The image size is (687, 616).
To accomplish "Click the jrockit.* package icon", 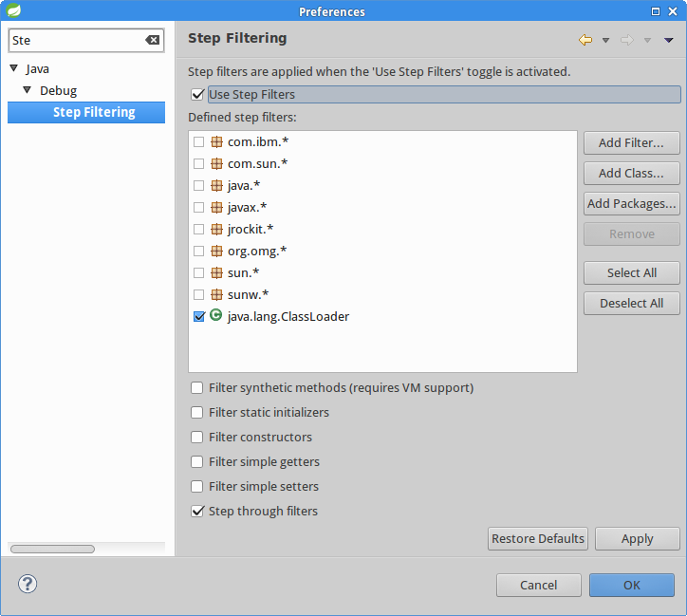I will [216, 229].
